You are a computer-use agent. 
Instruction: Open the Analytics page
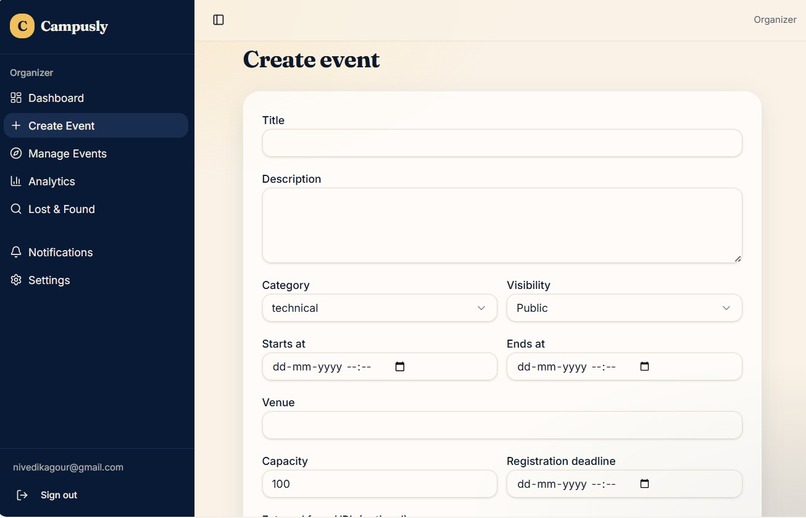pyautogui.click(x=96, y=181)
